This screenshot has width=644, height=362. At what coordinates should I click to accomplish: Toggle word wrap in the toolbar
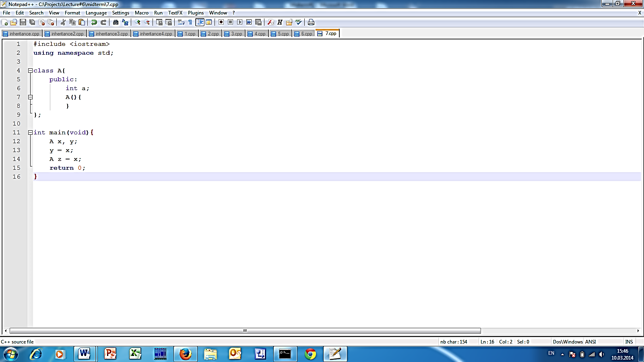coord(181,22)
